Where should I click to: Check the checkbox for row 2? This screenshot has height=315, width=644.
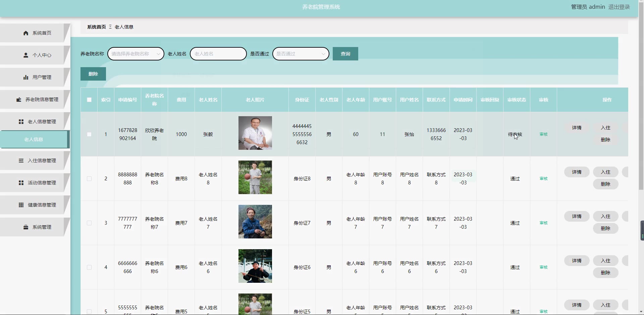point(89,179)
